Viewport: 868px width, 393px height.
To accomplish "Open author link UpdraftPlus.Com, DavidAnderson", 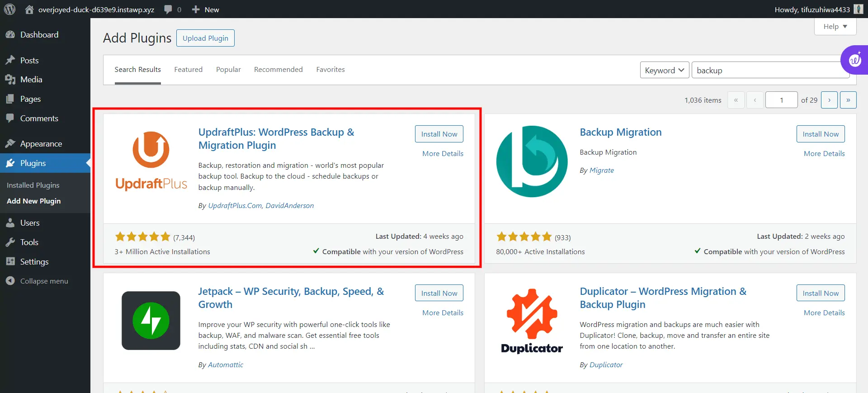I will click(x=261, y=206).
